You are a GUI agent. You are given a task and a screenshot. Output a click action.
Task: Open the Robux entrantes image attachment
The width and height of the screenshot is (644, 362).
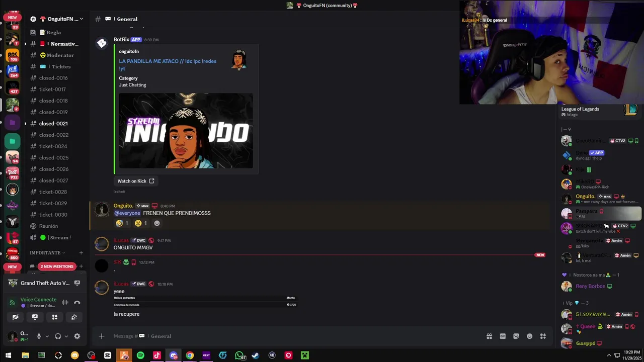click(205, 301)
